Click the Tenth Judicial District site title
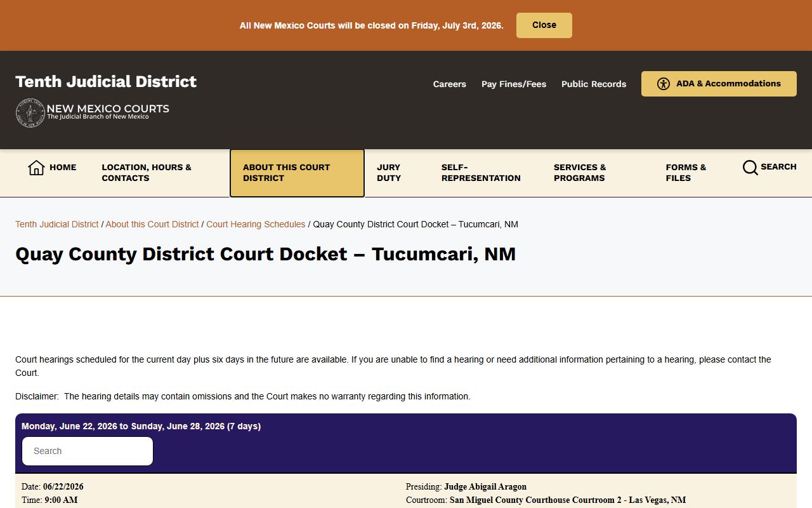Screen dimensions: 812x508 tap(106, 81)
